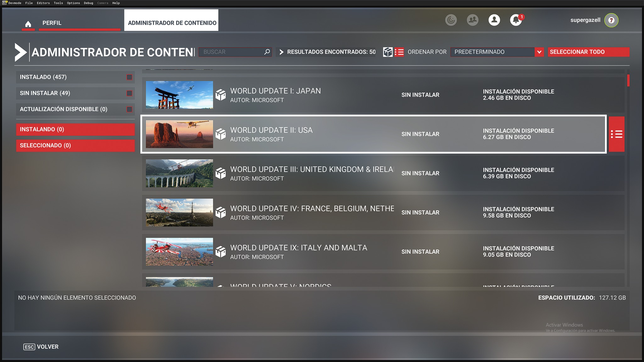The image size is (644, 362).
Task: Switch to the Perfil tab
Action: click(80, 23)
